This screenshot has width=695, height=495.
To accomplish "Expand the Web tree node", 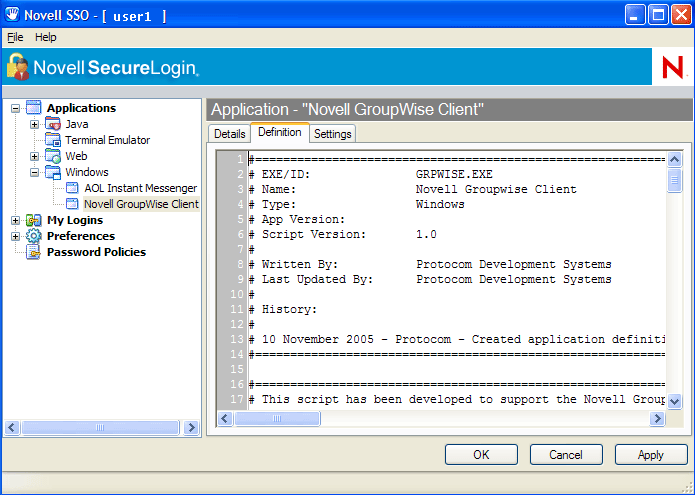I will point(35,156).
